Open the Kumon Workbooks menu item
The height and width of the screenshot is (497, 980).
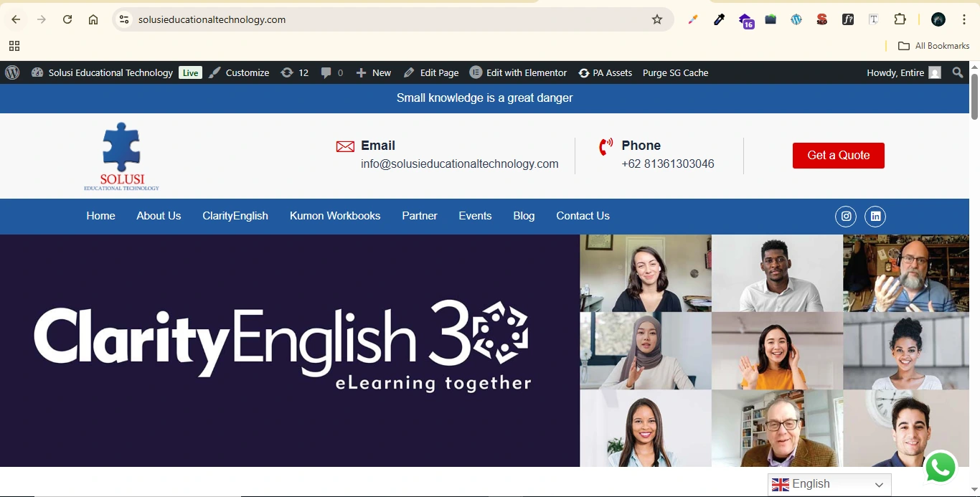pyautogui.click(x=335, y=216)
